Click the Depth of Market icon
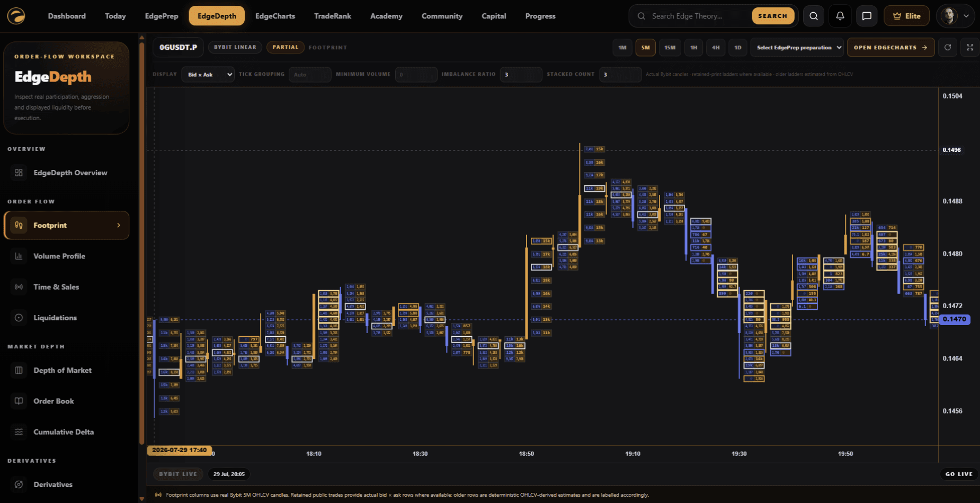This screenshot has width=980, height=503. tap(19, 370)
